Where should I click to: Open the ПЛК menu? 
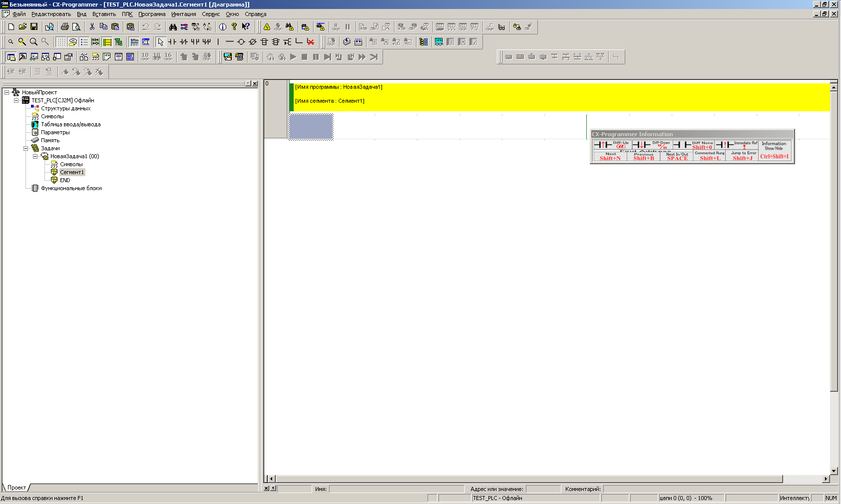[127, 14]
